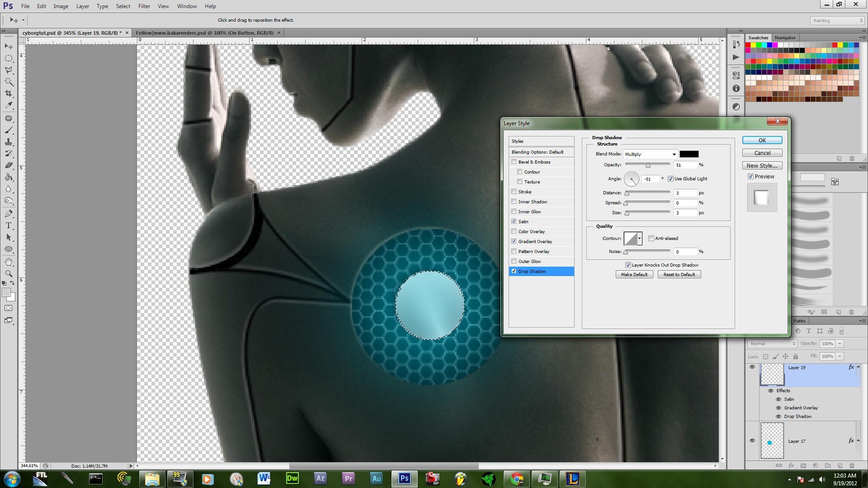Image resolution: width=868 pixels, height=488 pixels.
Task: Select the Crop tool
Action: pyautogui.click(x=9, y=94)
